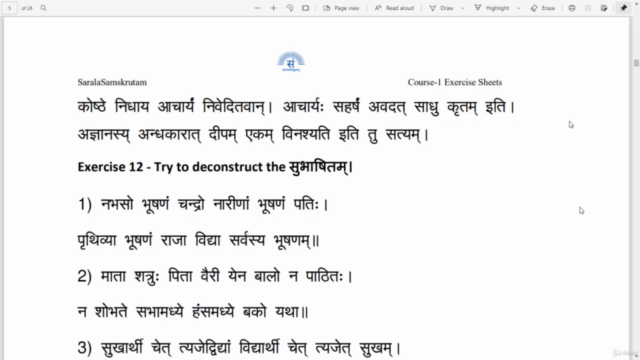
Task: Click the "Course-1 Exercise Sheets" header text
Action: (x=455, y=82)
